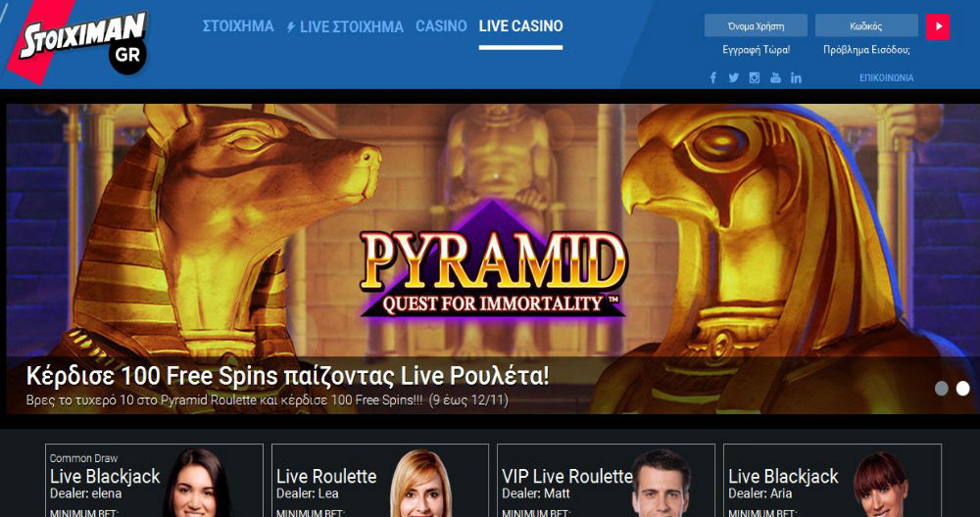Click the Όνομα Χρήστη username field
Image resolution: width=980 pixels, height=517 pixels.
tap(756, 26)
